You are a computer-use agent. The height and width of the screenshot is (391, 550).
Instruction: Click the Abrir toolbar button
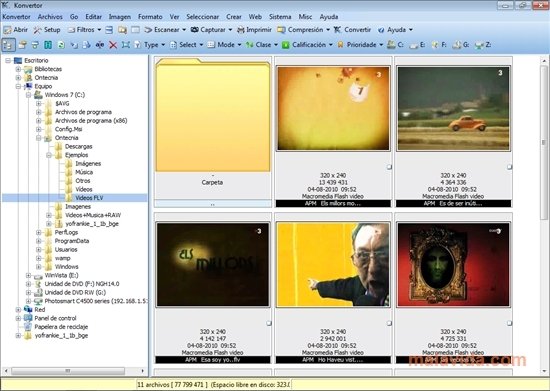(15, 30)
